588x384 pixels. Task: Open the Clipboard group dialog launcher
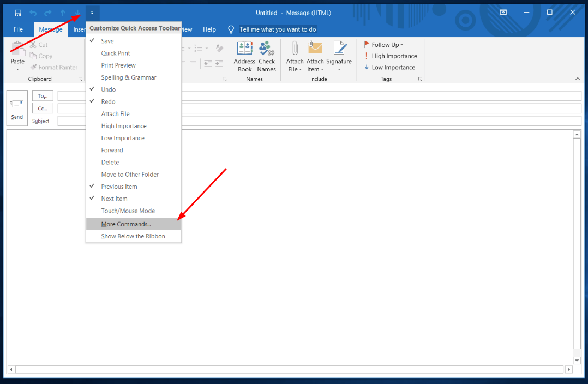[x=80, y=79]
